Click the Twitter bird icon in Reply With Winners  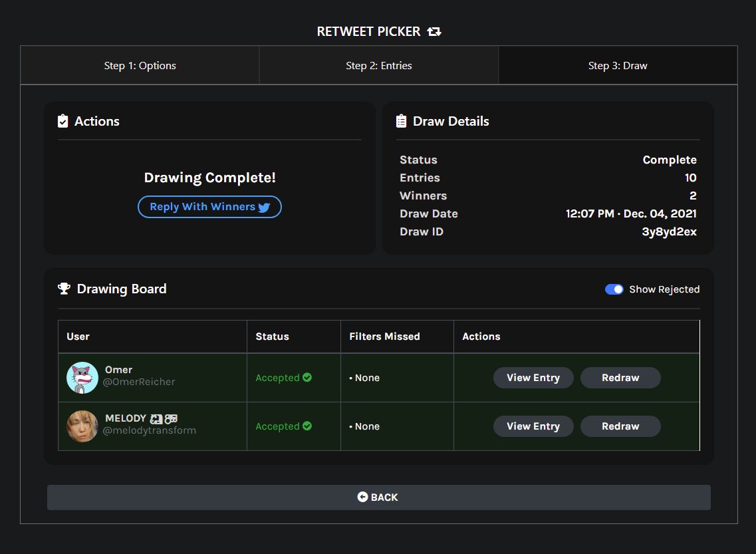coord(264,208)
